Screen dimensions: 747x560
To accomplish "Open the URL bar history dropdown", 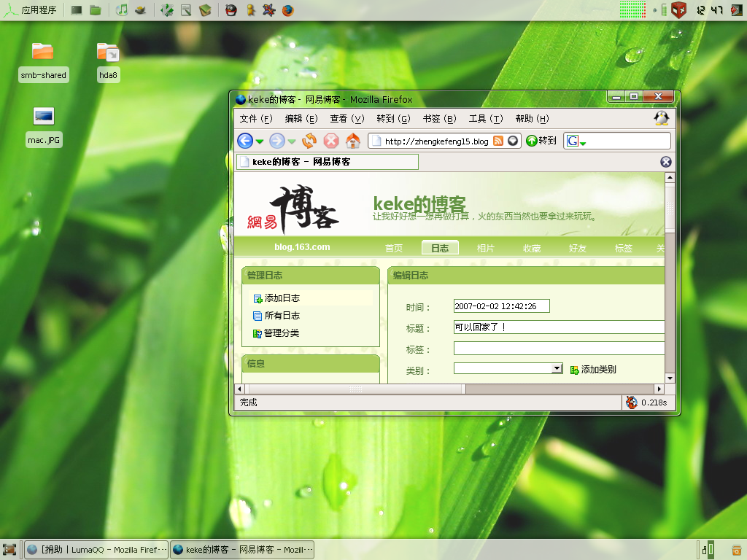I will click(x=513, y=141).
